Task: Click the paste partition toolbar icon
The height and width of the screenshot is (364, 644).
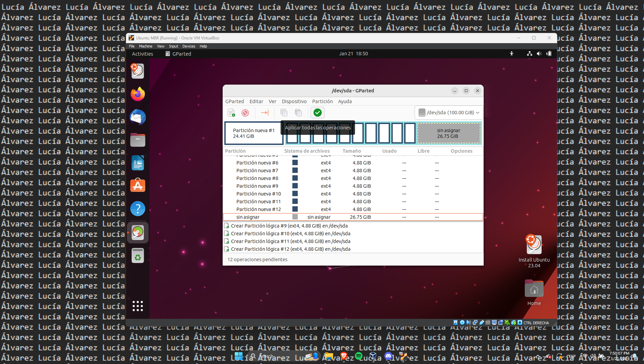Action: [x=298, y=113]
